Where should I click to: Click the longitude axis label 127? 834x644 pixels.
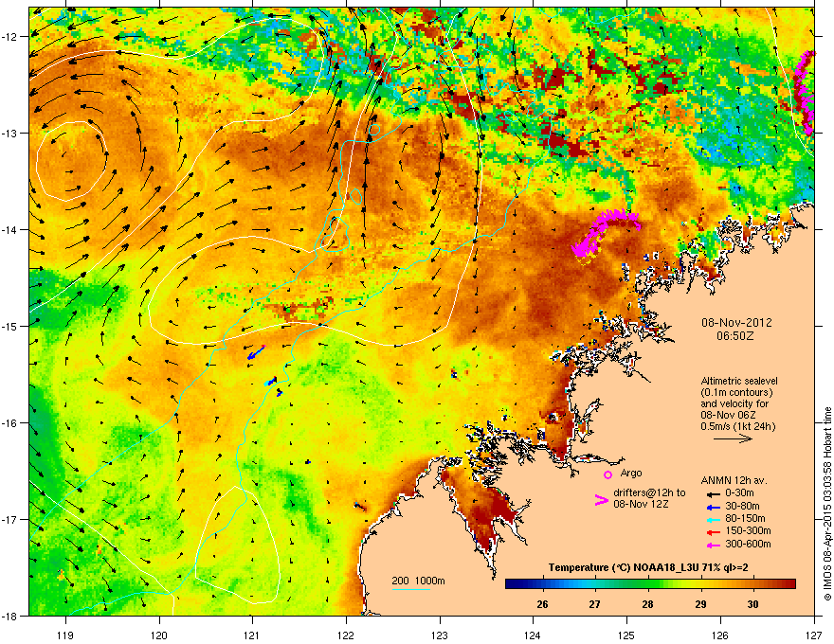[x=814, y=635]
